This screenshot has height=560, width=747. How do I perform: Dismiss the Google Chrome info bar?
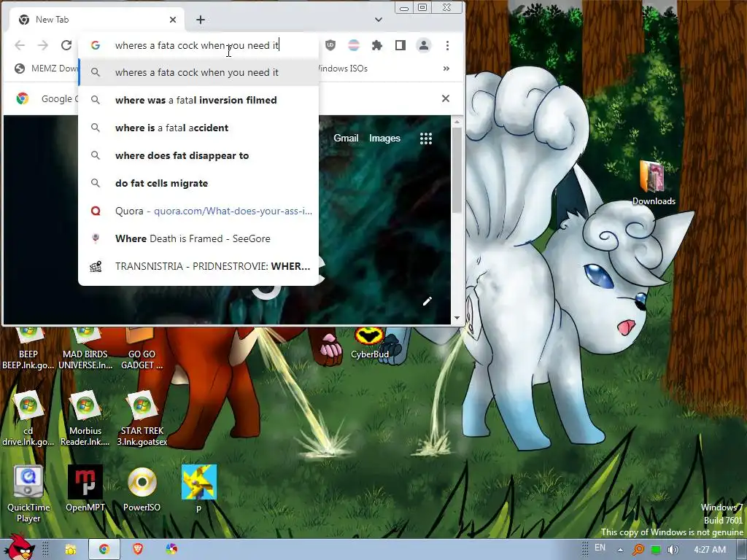point(446,98)
